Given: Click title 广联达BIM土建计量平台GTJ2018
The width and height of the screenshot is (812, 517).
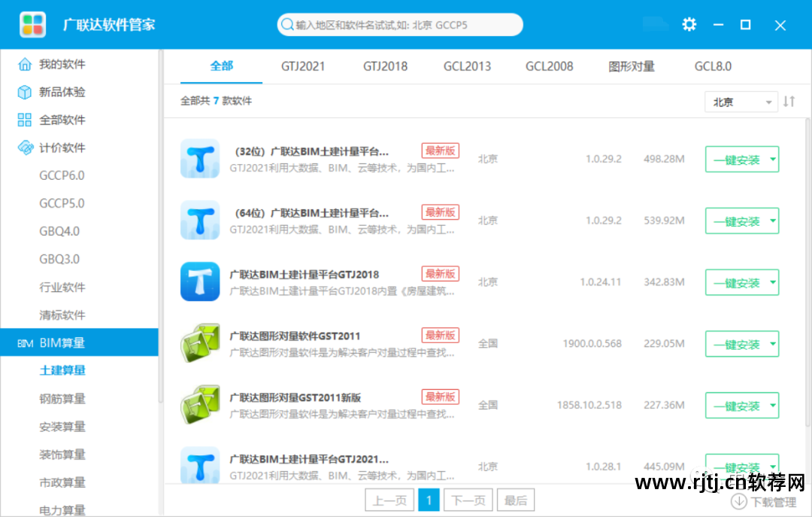Looking at the screenshot, I should pyautogui.click(x=304, y=275).
